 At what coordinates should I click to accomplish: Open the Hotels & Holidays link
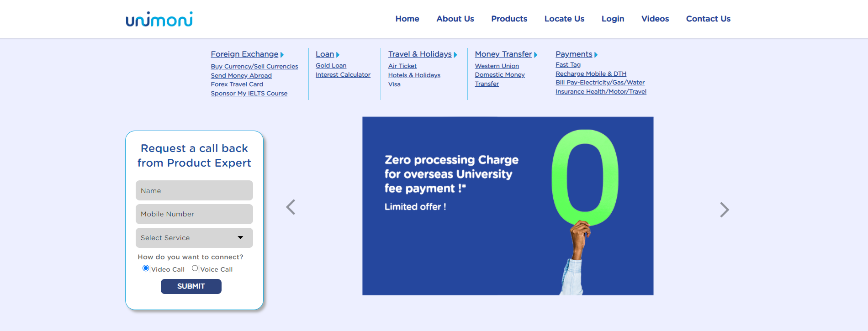[414, 75]
